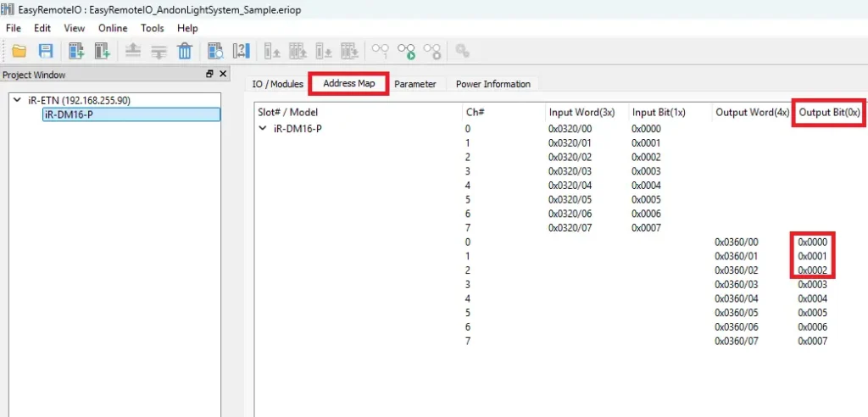The height and width of the screenshot is (417, 868).
Task: Open the Help menu
Action: [x=187, y=28]
